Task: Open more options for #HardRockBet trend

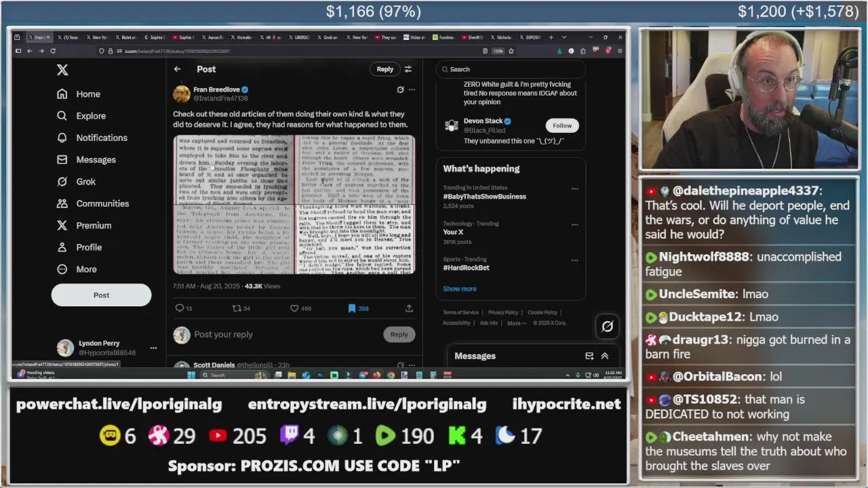Action: click(x=574, y=260)
